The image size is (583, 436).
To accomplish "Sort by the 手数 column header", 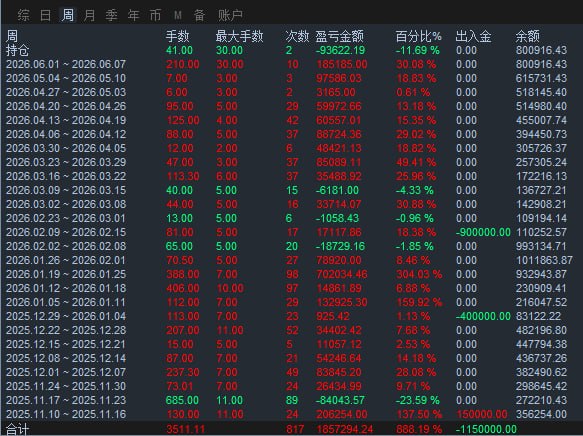I will 177,36.
